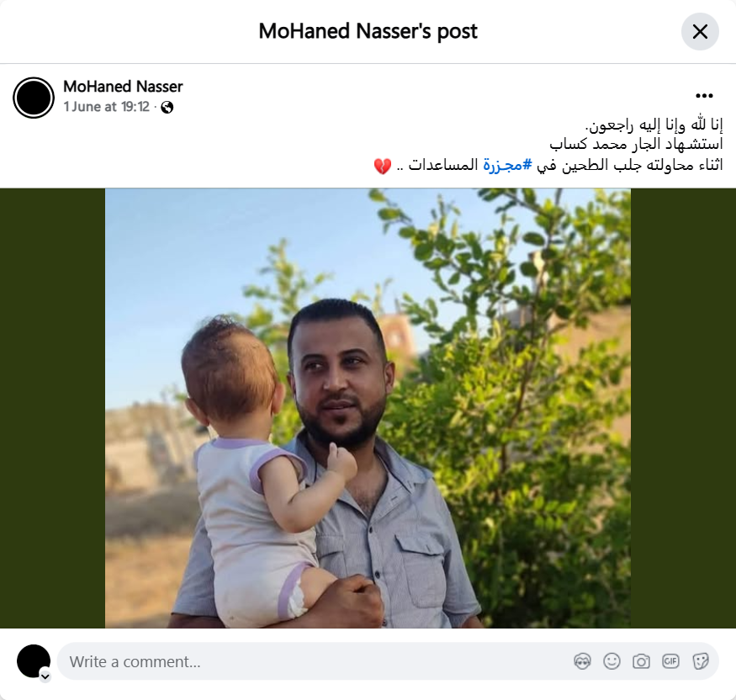The width and height of the screenshot is (736, 700).
Task: Click the public globe audience icon
Action: pyautogui.click(x=167, y=108)
